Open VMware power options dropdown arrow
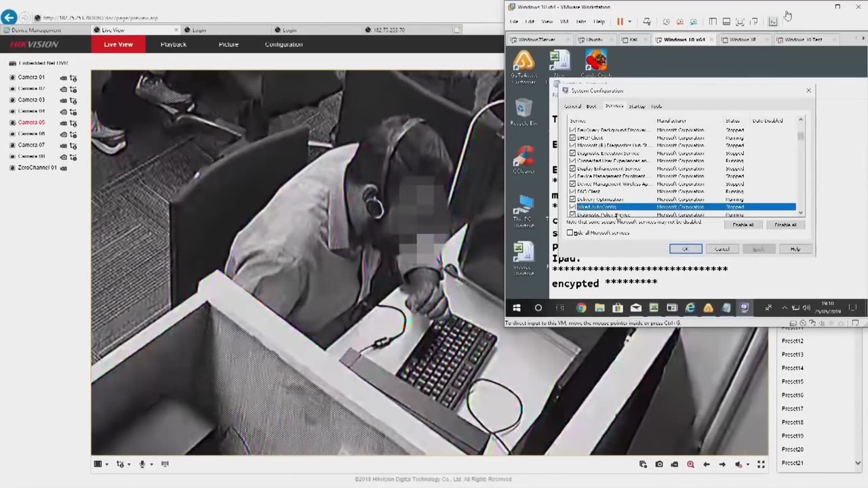 (629, 22)
